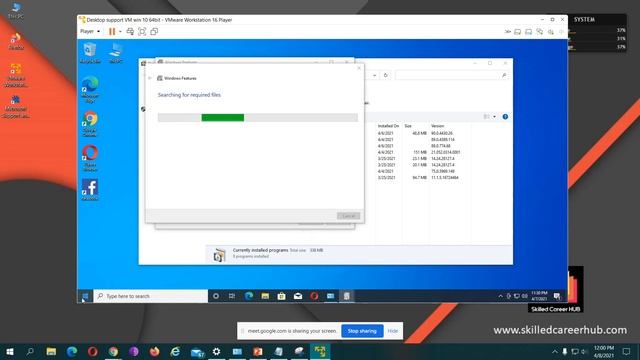The height and width of the screenshot is (360, 640).
Task: Open Facebook shortcut on VM desktop
Action: [90, 190]
